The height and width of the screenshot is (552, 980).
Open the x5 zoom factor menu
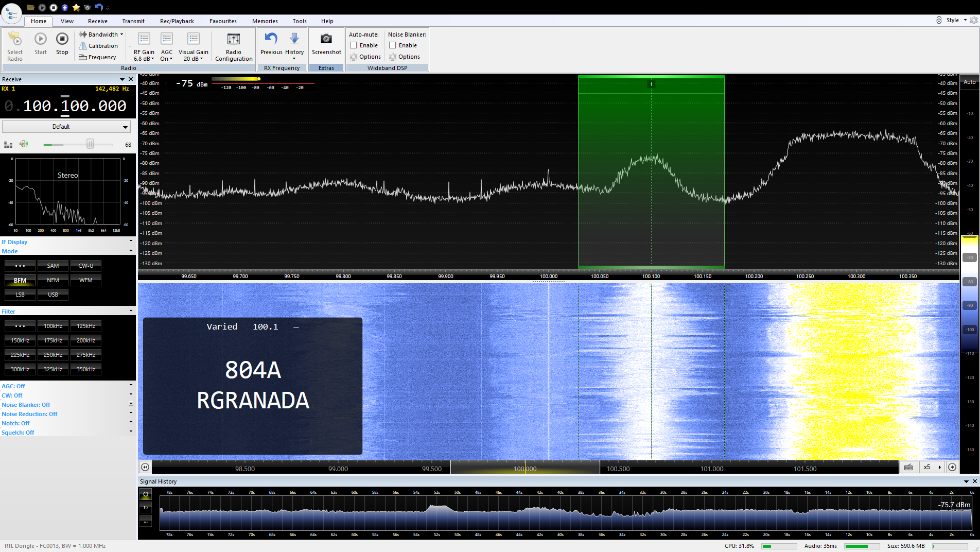pos(933,467)
